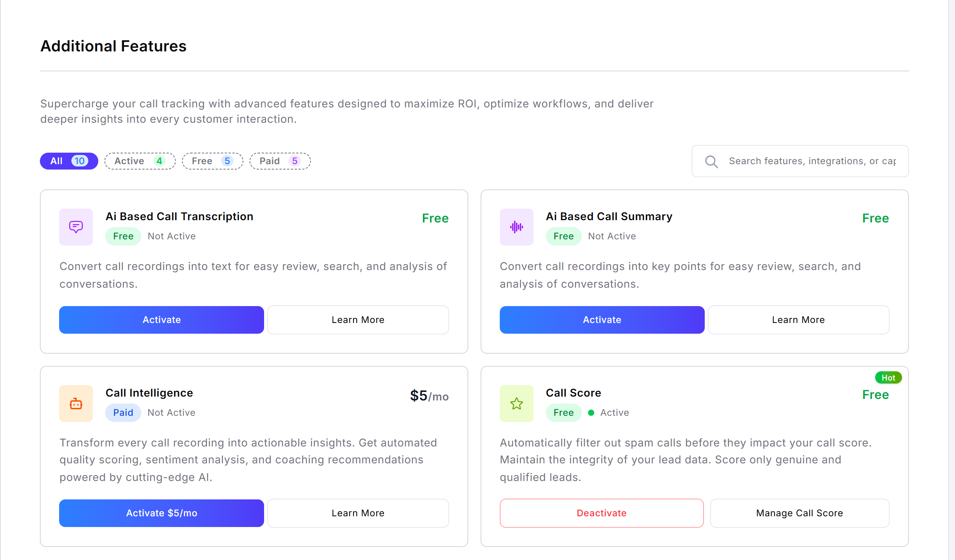Viewport: 955px width, 560px height.
Task: Activate Ai Based Call Transcription
Action: tap(161, 320)
